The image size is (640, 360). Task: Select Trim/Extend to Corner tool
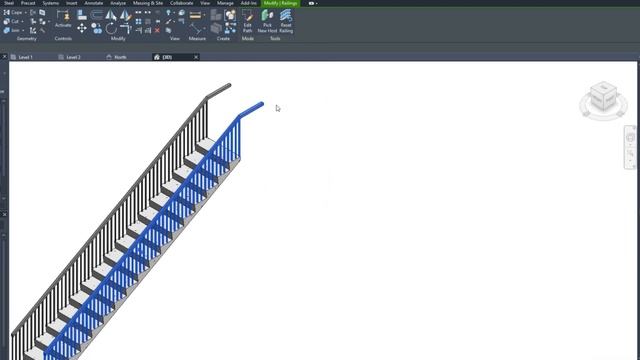pos(125,28)
